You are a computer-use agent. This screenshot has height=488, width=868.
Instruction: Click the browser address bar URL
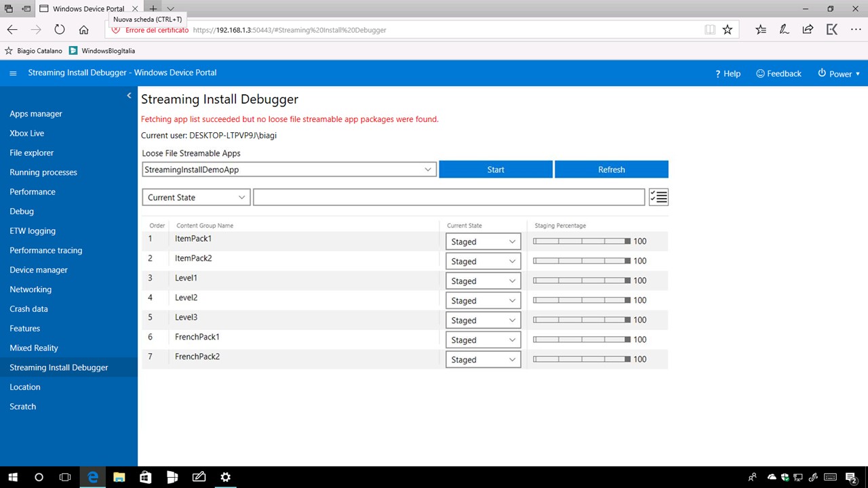pos(290,30)
